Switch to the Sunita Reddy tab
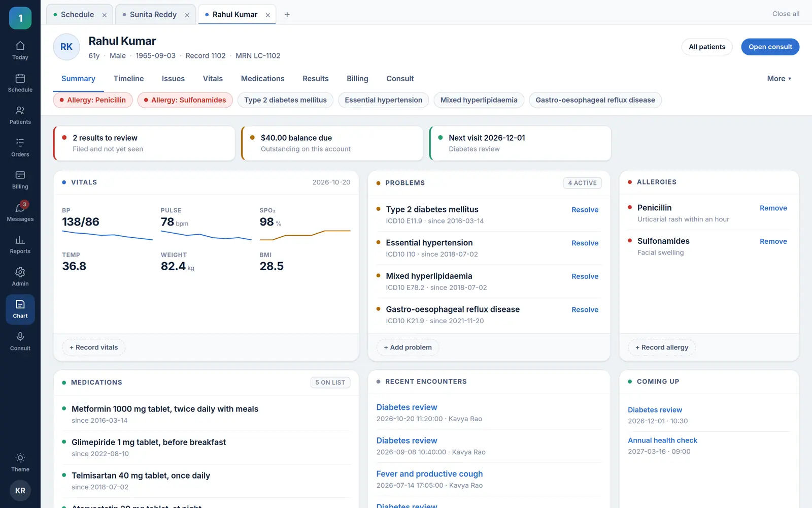 [x=153, y=15]
